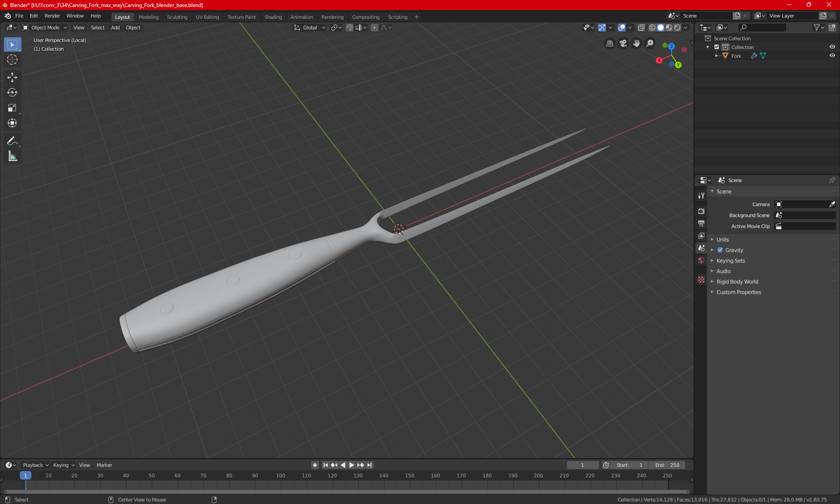Switch to the Sculpting workspace tab
The image size is (840, 504).
[x=177, y=17]
